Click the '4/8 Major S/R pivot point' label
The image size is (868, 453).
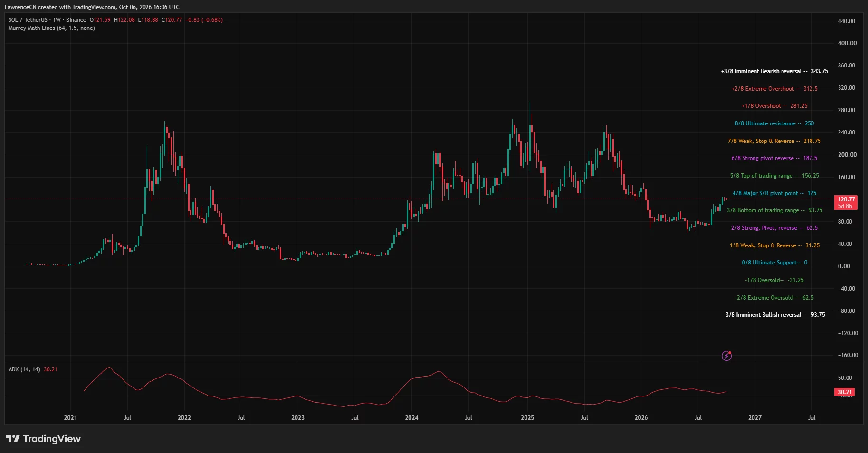[774, 193]
